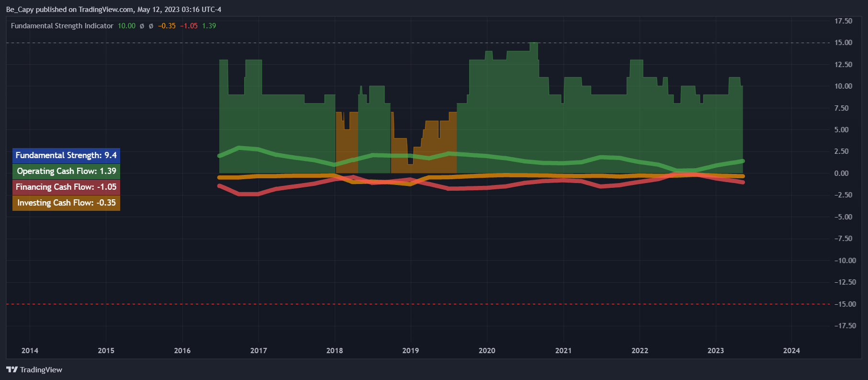Viewport: 868px width, 380px height.
Task: Click the -12.50 price scale label
Action: coord(845,282)
